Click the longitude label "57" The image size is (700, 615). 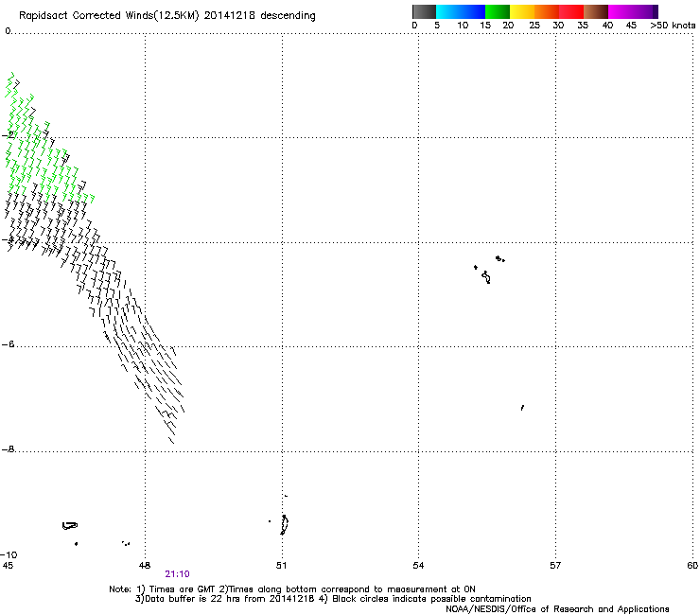pyautogui.click(x=555, y=566)
